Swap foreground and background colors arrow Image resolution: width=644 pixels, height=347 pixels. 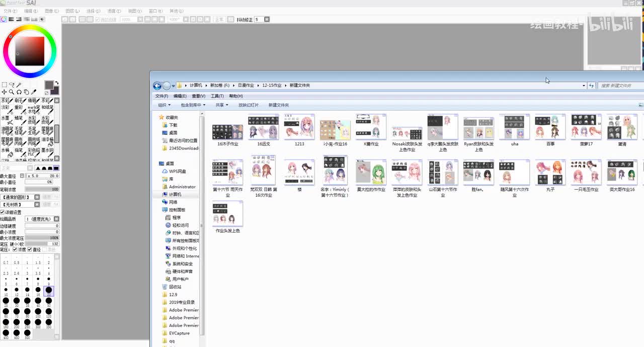pyautogui.click(x=56, y=83)
